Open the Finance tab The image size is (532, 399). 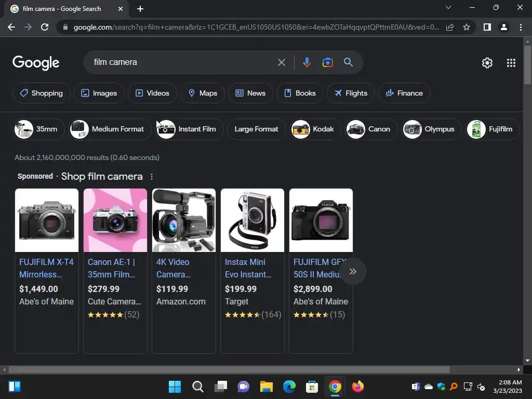coord(404,93)
